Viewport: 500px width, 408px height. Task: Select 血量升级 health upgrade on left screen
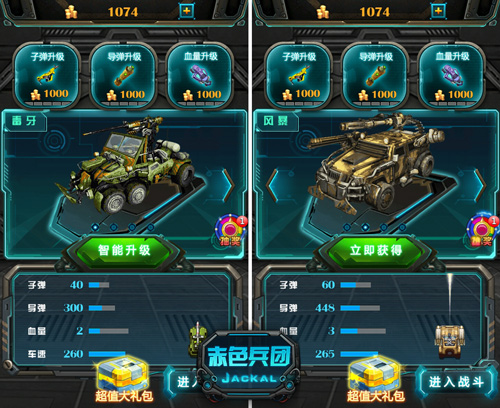coord(200,76)
